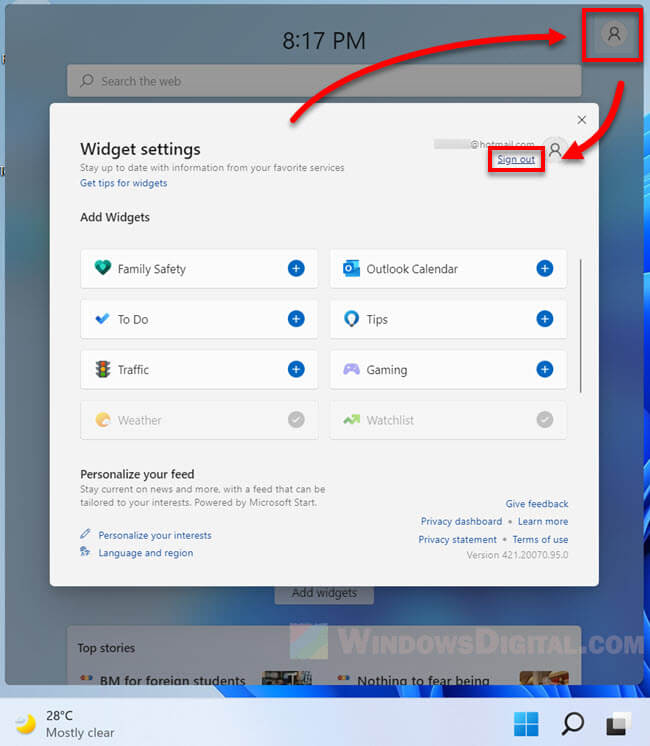Add the Tips widget
Image resolution: width=650 pixels, height=746 pixels.
pyautogui.click(x=544, y=319)
